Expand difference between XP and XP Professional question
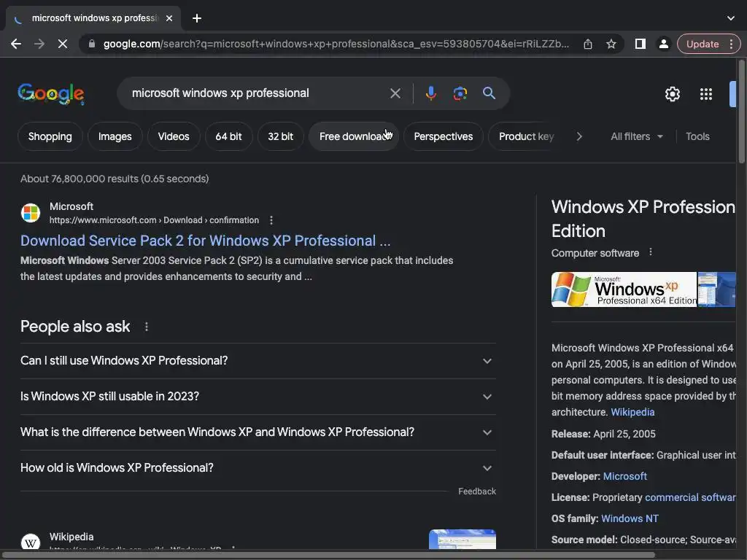This screenshot has height=560, width=747. tap(258, 432)
